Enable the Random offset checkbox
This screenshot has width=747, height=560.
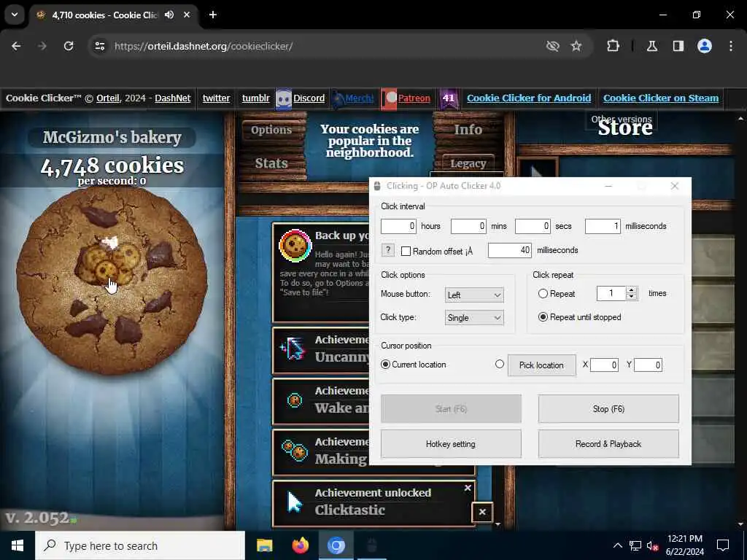coord(406,252)
